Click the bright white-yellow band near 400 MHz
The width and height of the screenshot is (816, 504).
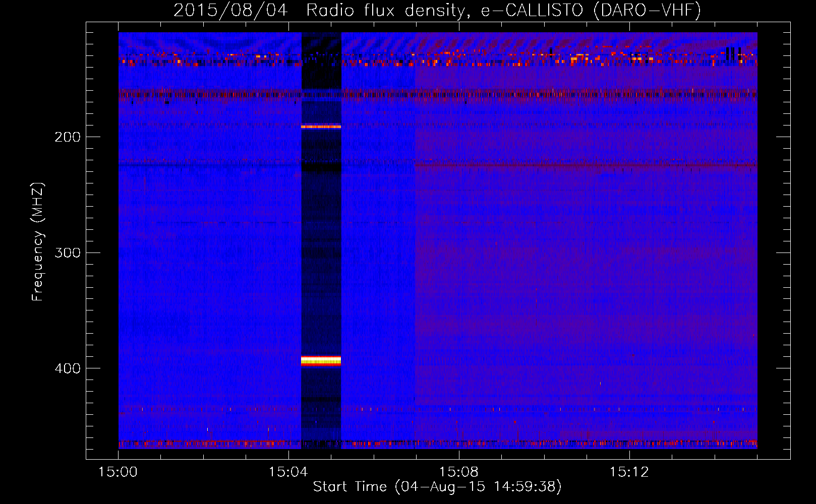[321, 360]
